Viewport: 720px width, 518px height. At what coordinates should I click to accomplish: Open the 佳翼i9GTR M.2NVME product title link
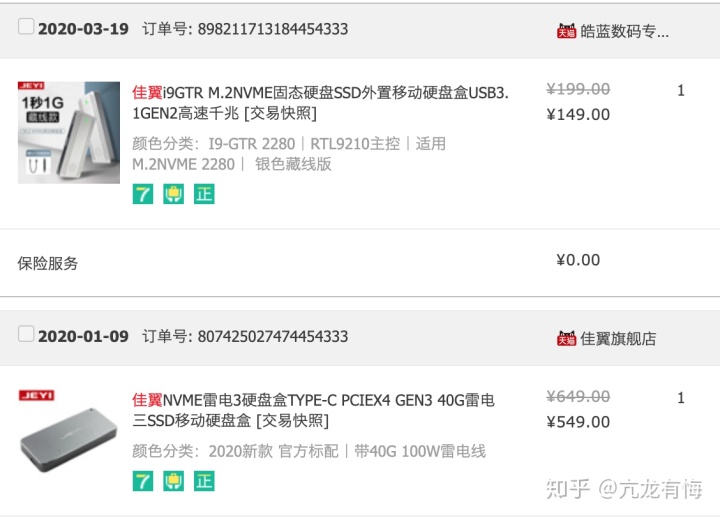click(320, 92)
